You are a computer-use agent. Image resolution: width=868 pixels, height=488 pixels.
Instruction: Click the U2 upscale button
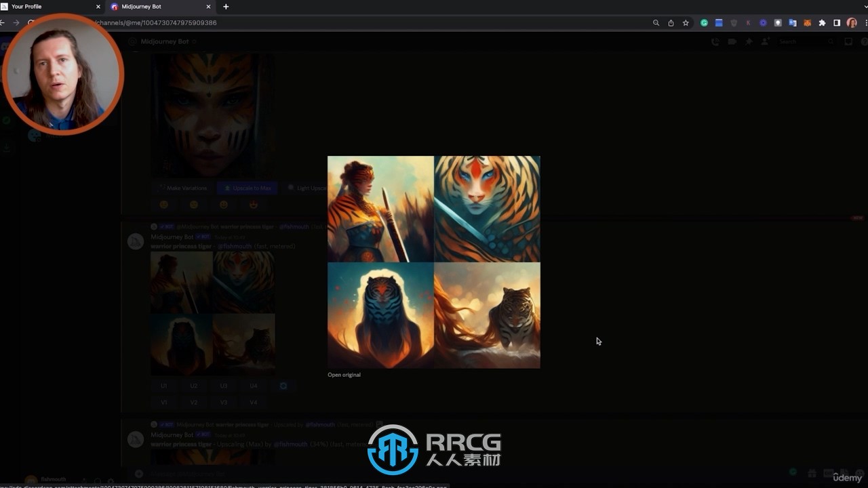click(x=193, y=386)
